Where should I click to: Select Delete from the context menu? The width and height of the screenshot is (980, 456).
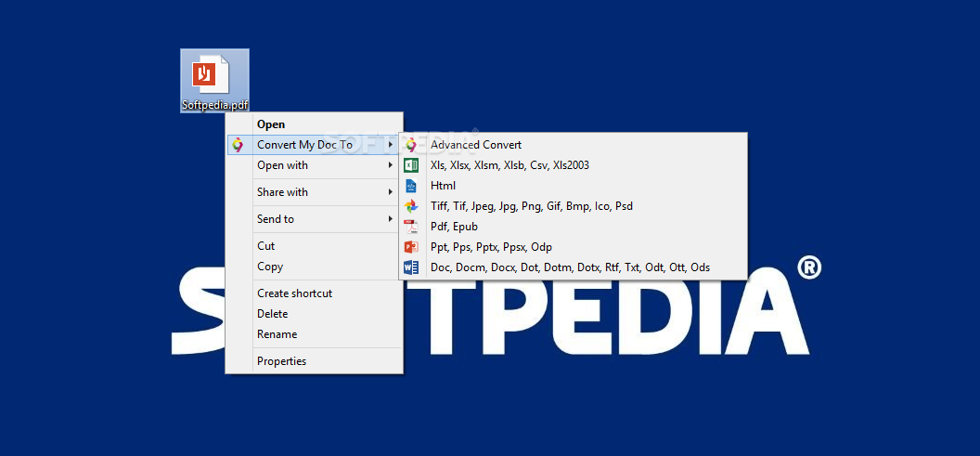[315, 314]
